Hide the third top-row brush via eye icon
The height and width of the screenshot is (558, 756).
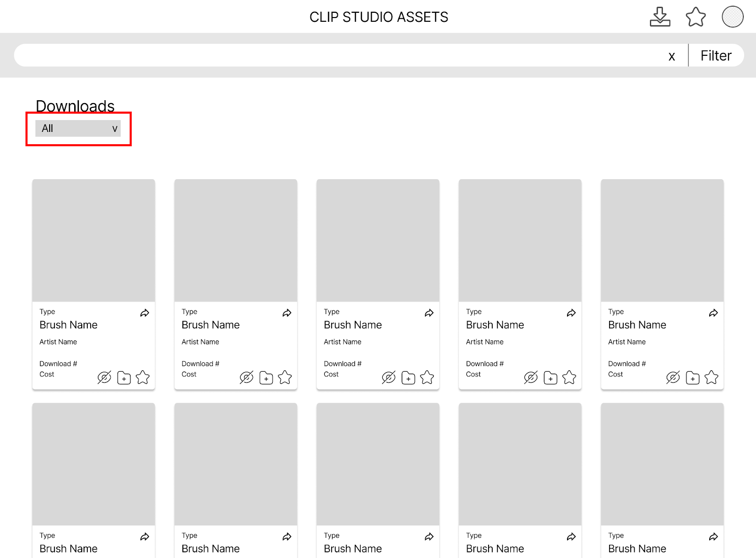pos(389,377)
